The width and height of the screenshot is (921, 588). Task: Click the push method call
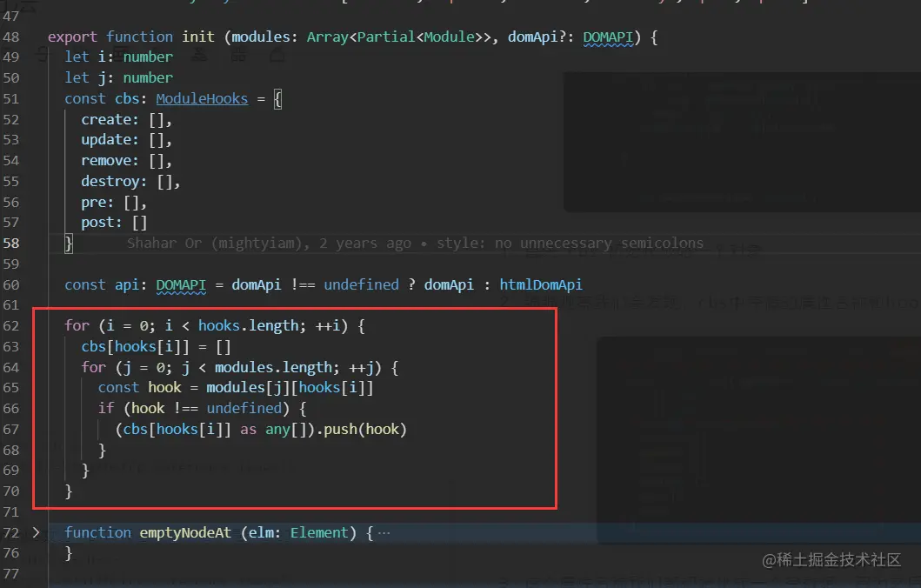click(x=340, y=430)
